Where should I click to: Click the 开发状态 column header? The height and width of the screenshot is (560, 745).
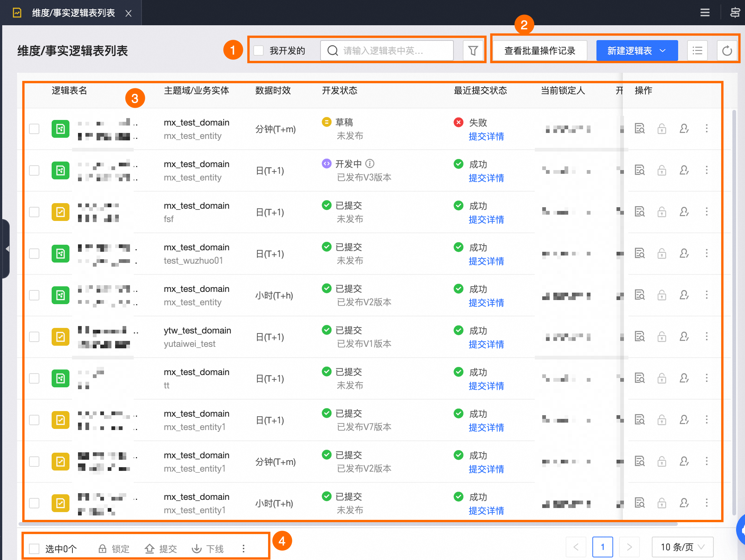click(x=339, y=90)
